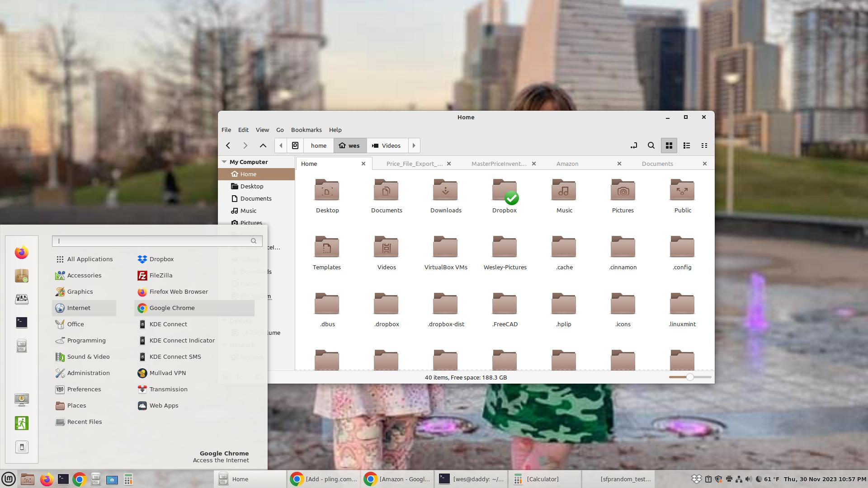Select Administration category in application menu

coord(84,373)
